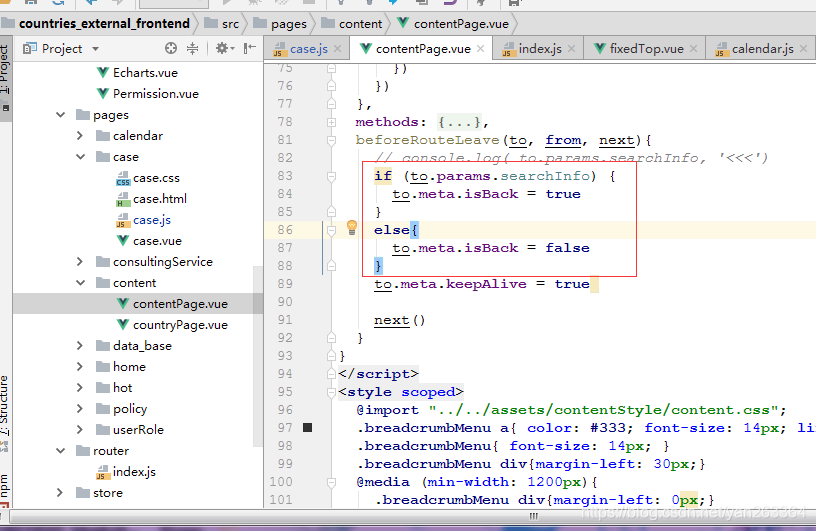The image size is (816, 531).
Task: Click the #333 color swatch in line 97 gutter
Action: click(x=308, y=427)
